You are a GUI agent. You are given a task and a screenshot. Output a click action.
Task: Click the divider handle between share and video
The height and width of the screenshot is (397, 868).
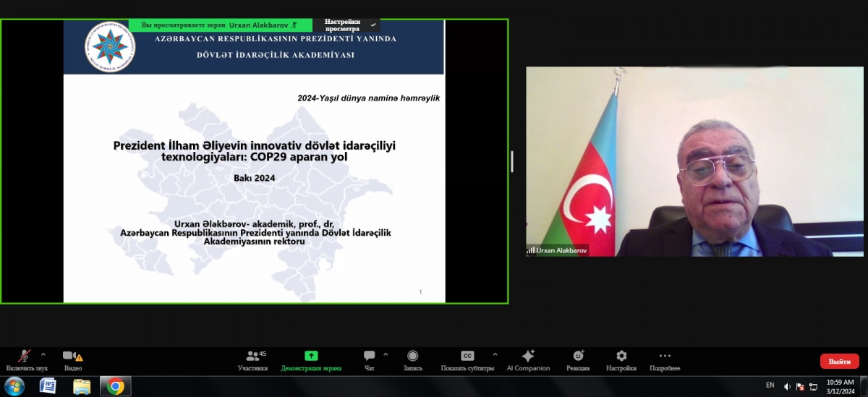[x=512, y=161]
